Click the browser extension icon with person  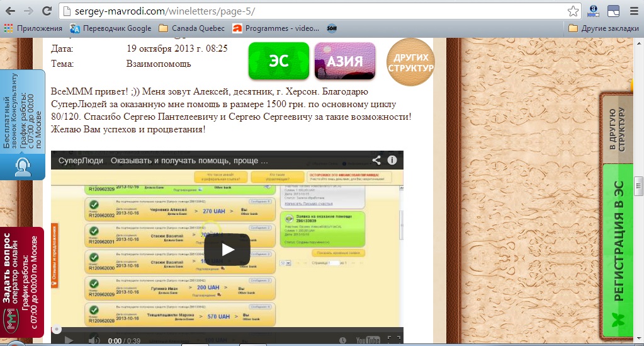tap(593, 11)
